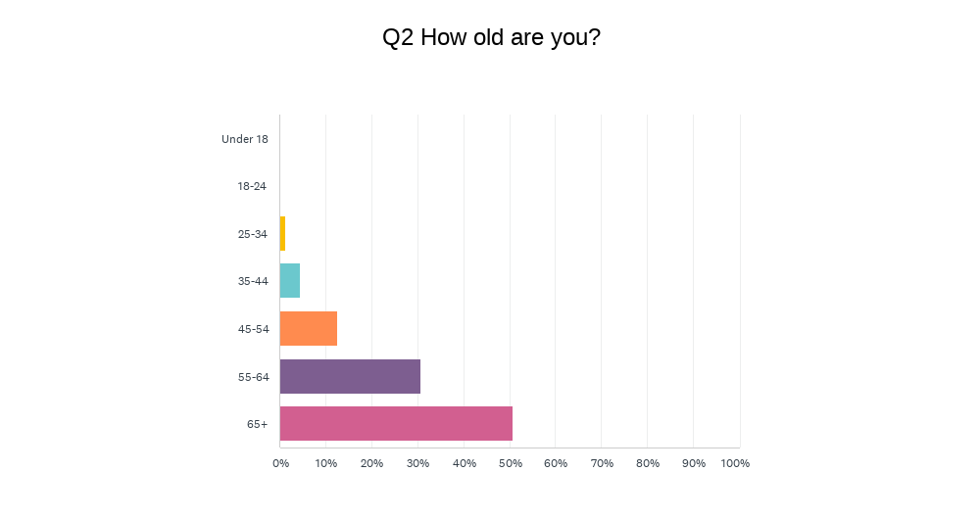Click the teal 35-44 bar

point(290,281)
